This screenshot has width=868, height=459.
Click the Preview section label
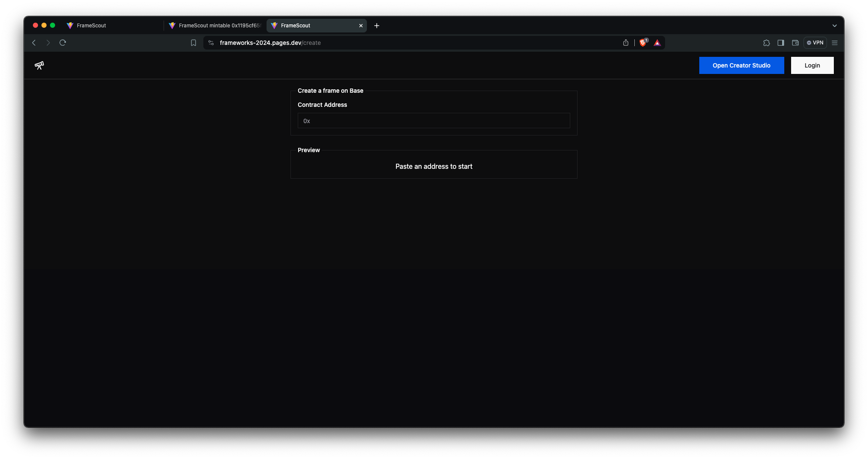click(x=308, y=150)
